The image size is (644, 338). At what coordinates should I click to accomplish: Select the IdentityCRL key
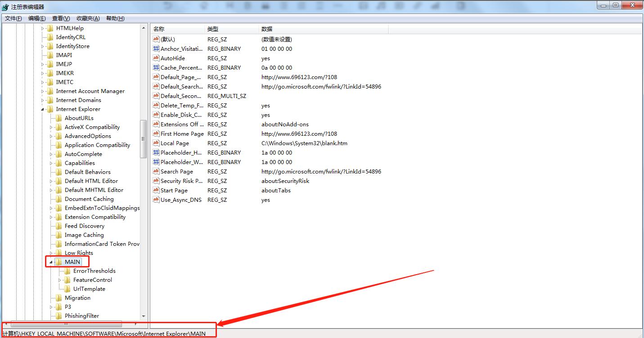[x=71, y=37]
